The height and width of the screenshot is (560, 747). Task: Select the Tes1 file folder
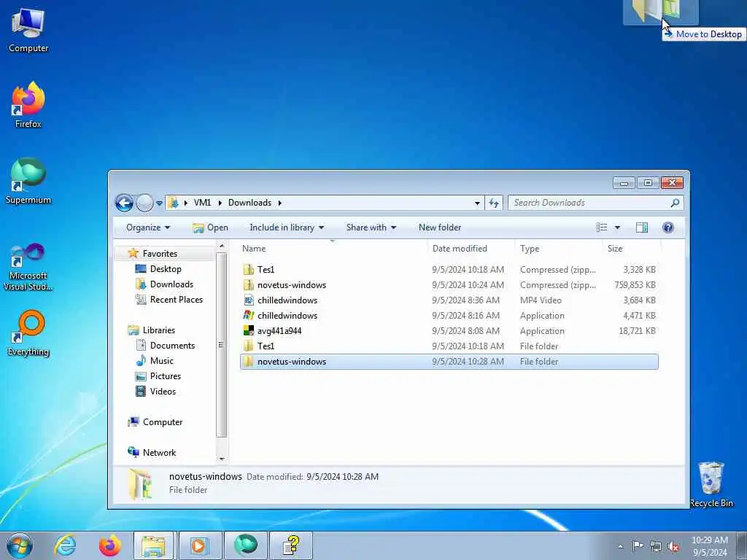click(449, 346)
